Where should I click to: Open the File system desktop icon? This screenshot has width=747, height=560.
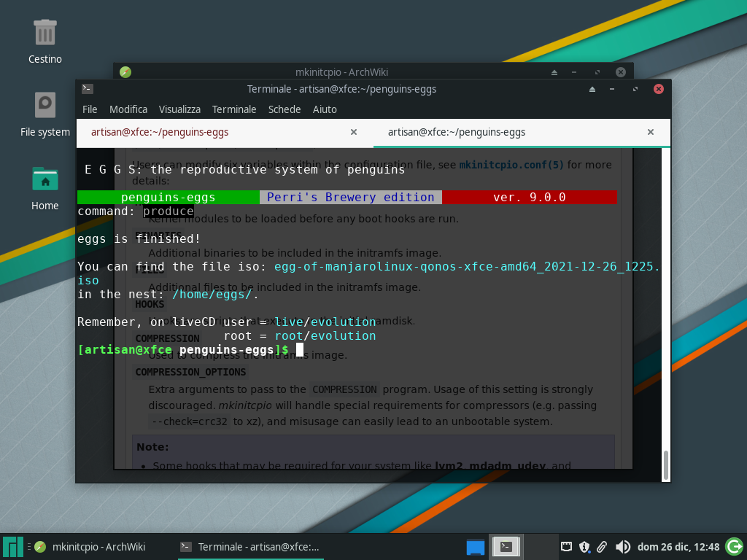pos(44,114)
